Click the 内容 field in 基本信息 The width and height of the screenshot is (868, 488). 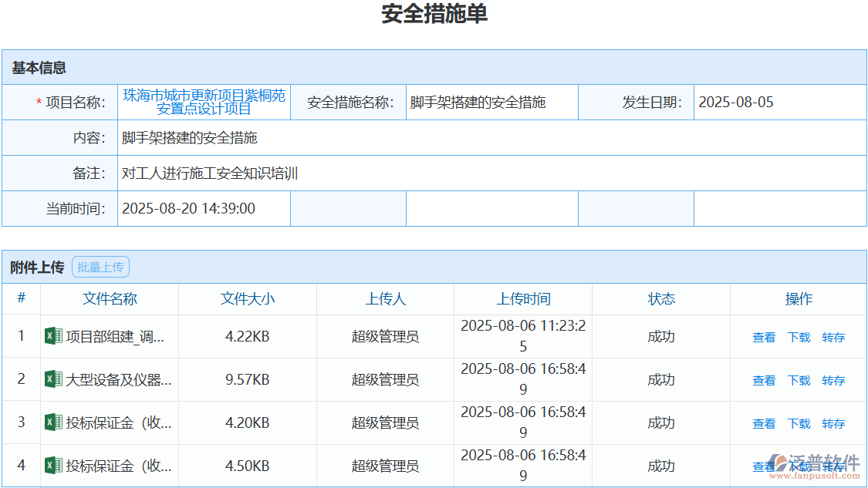[x=189, y=137]
